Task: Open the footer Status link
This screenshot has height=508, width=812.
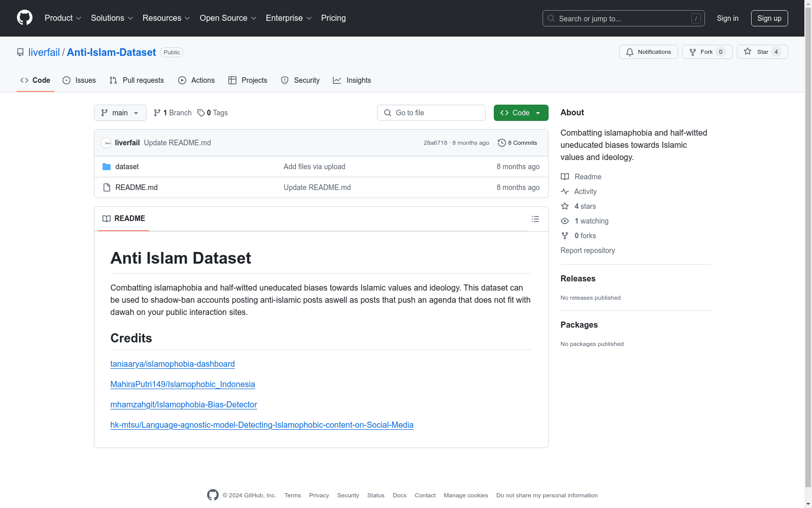Action: [376, 495]
